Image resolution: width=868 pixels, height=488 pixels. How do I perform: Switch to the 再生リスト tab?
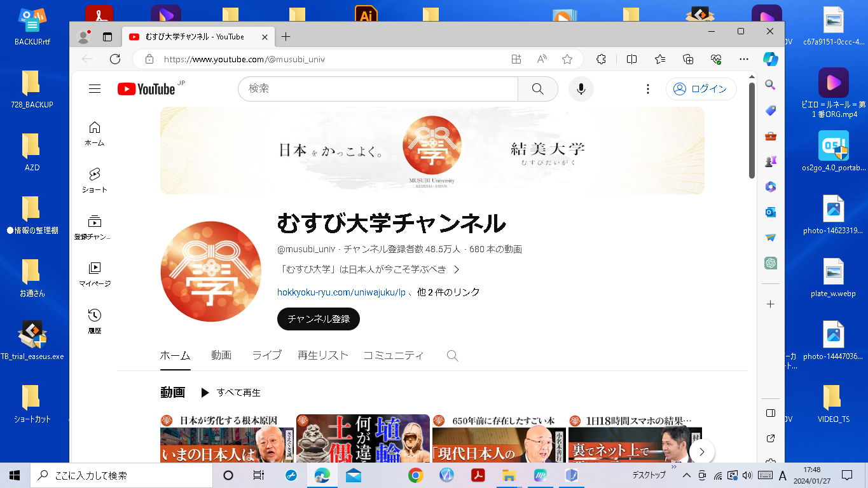click(323, 355)
